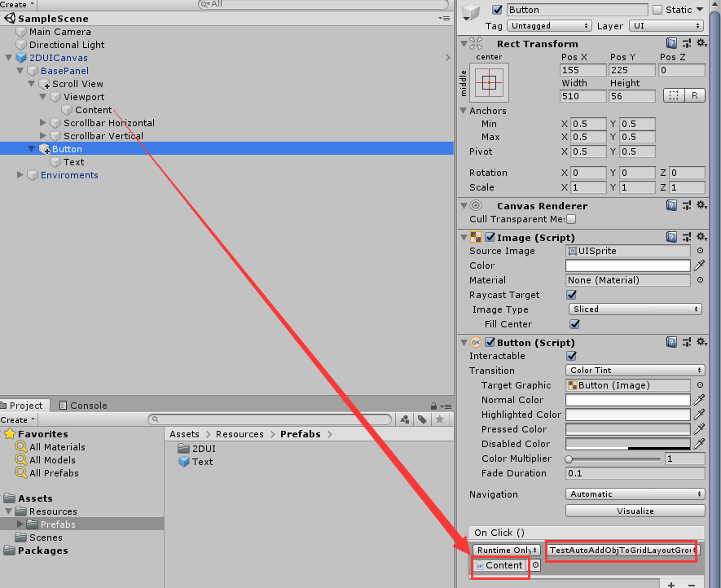Image resolution: width=721 pixels, height=588 pixels.
Task: Open the Image Type dropdown showing Sliced
Action: click(634, 309)
